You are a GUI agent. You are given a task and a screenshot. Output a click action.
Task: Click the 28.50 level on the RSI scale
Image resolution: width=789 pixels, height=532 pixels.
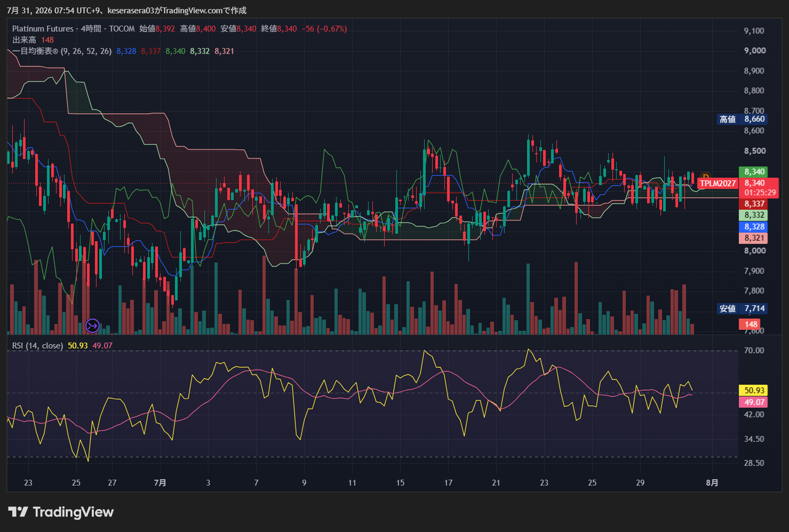coord(754,463)
